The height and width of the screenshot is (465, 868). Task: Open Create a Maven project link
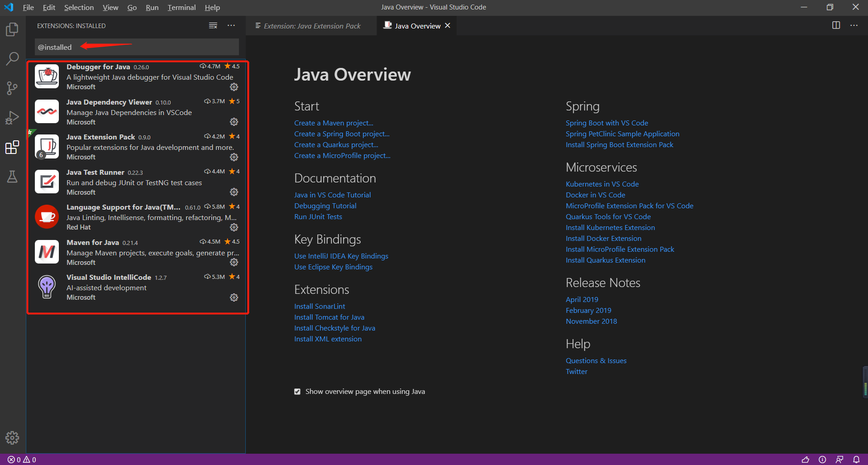click(x=334, y=123)
